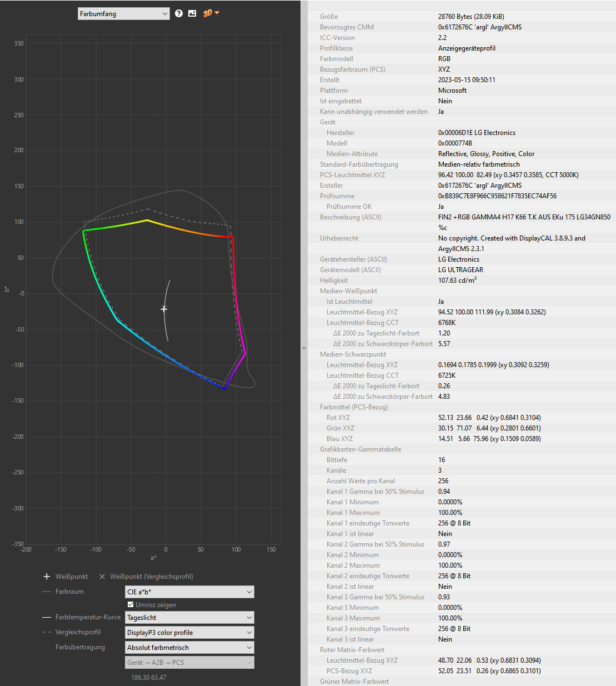The height and width of the screenshot is (686, 616).
Task: Click Kanal 1 Gamma value 0.94
Action: [x=444, y=492]
